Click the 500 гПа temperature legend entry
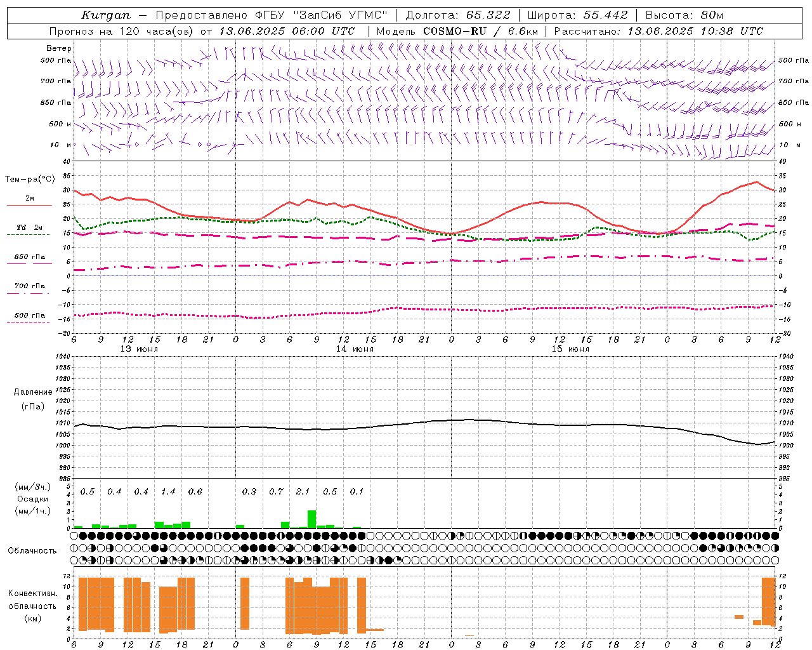The width and height of the screenshot is (812, 650). pyautogui.click(x=29, y=315)
